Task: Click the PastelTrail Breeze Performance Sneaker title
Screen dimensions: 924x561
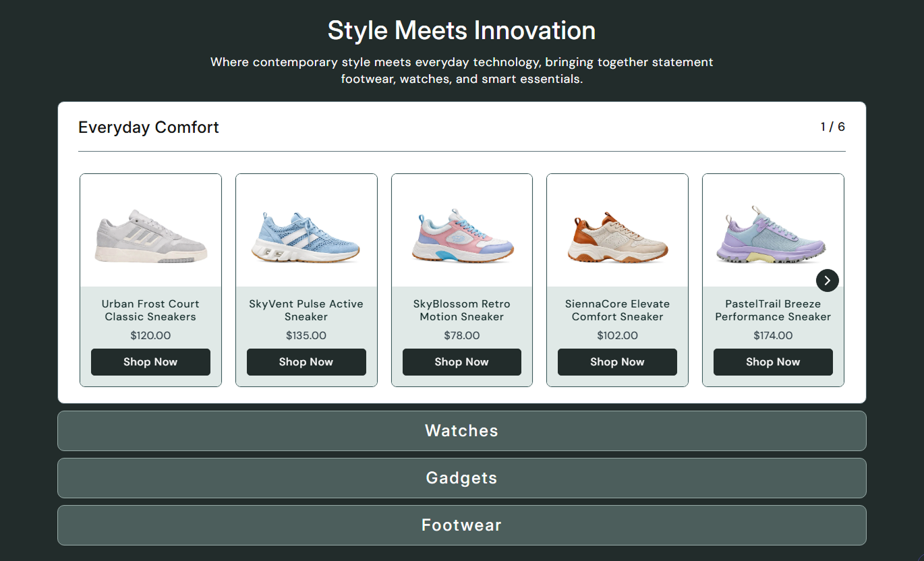Action: (x=773, y=310)
